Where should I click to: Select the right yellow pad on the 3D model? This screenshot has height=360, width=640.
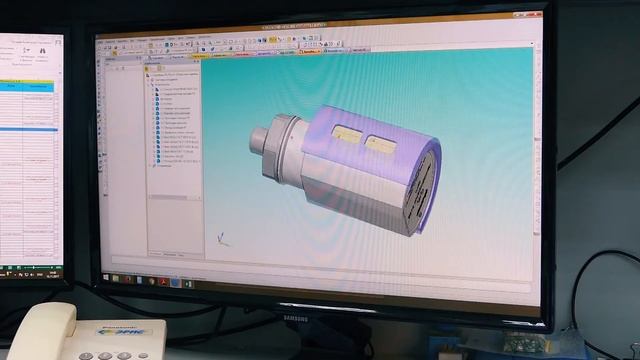point(380,144)
